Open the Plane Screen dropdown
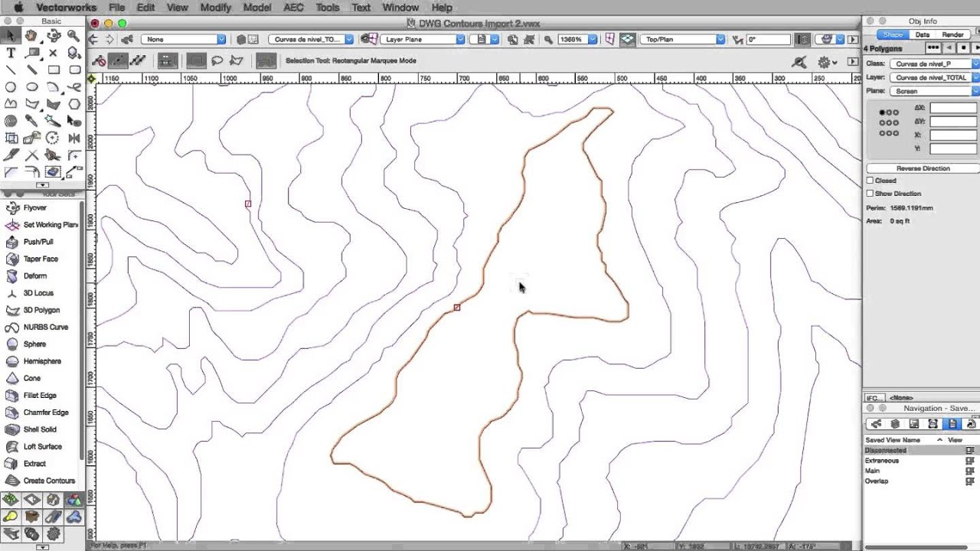Screen dimensions: 980x551 click(934, 91)
